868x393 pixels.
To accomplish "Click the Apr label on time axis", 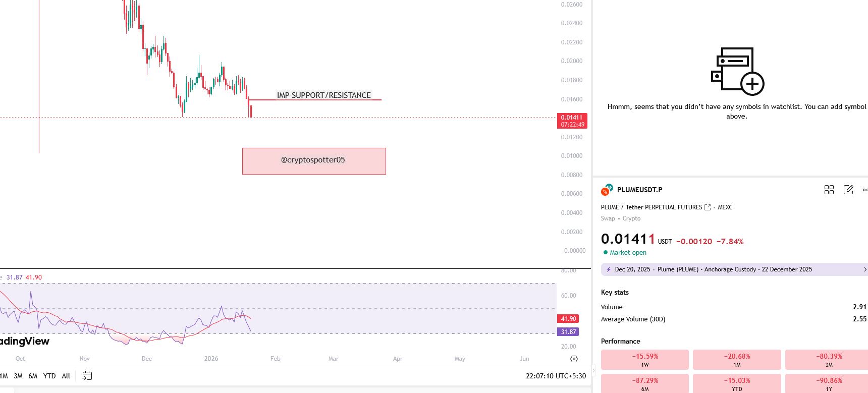I will 398,359.
